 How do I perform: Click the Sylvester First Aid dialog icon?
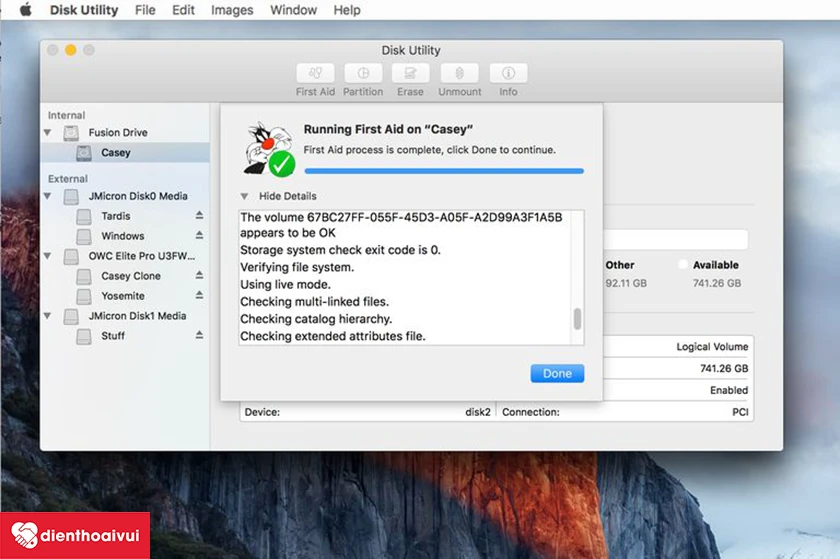269,149
